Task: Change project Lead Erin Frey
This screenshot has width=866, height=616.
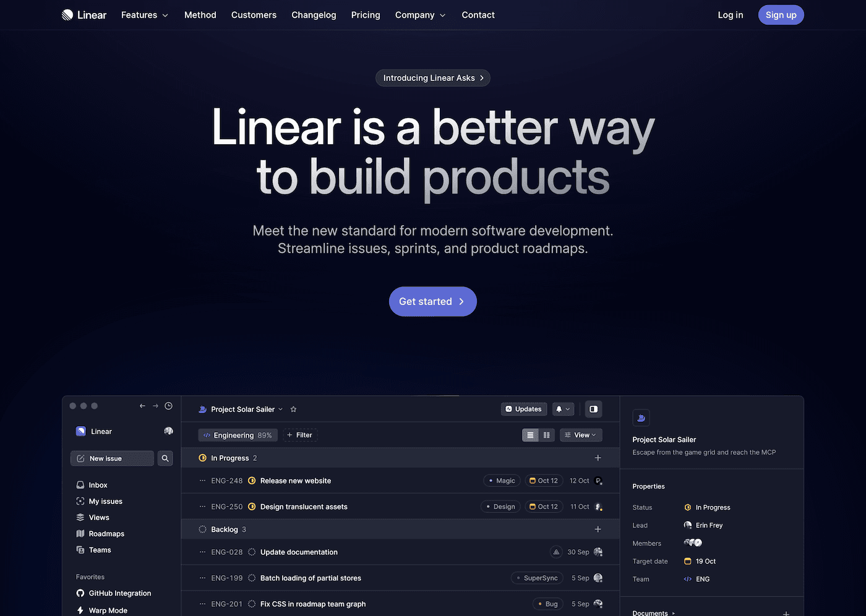Action: point(703,525)
